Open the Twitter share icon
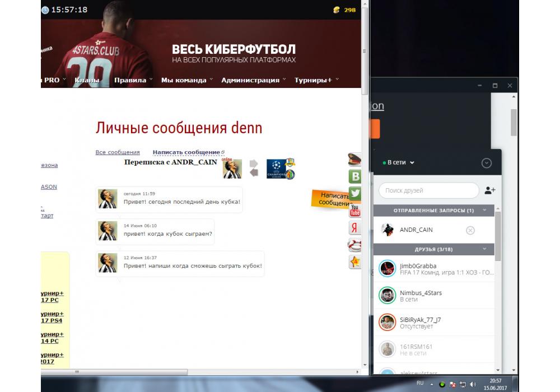The image size is (560, 392). [x=355, y=194]
